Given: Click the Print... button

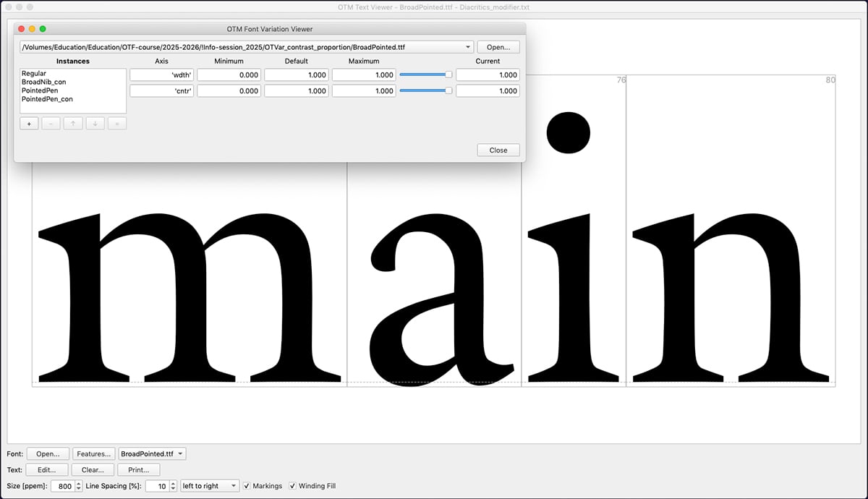Looking at the screenshot, I should pos(140,470).
